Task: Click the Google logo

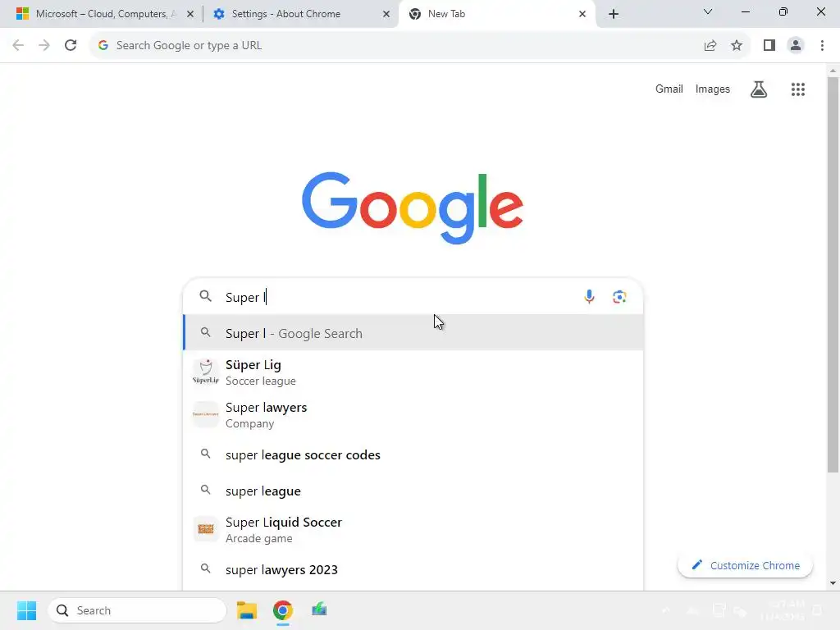Action: (413, 208)
